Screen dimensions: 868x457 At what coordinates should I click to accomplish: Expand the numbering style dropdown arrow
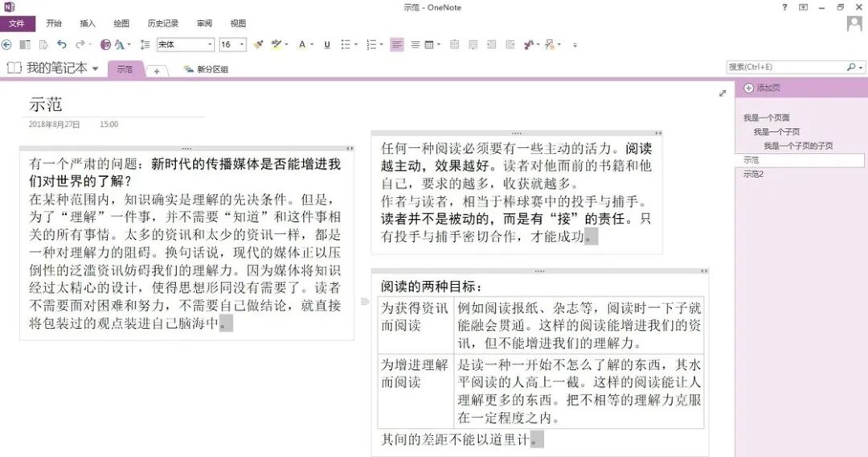point(382,44)
